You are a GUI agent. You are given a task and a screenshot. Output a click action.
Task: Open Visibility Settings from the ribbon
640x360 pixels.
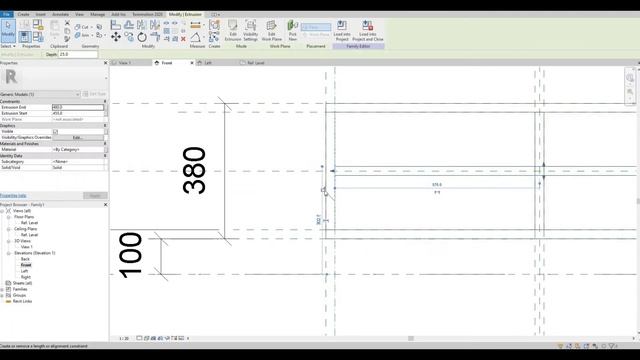tap(250, 31)
